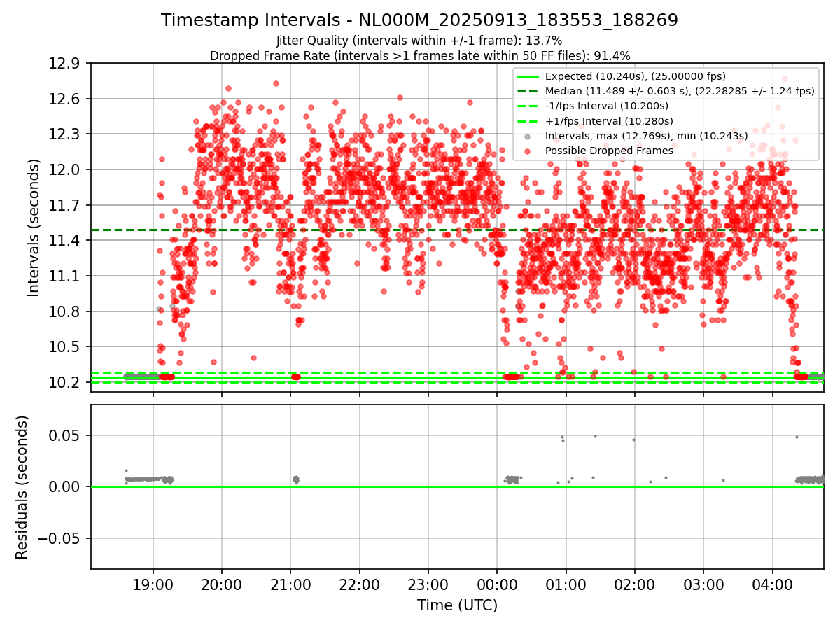Viewport: 840px width, 630px height.
Task: Select the 'Jitter Quality' subtitle line
Action: tap(419, 41)
